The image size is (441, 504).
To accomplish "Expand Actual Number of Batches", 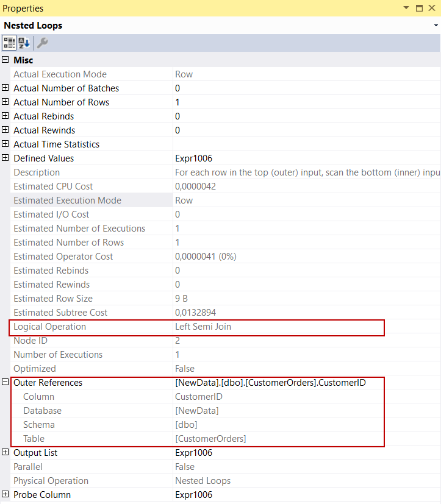I will tap(5, 88).
